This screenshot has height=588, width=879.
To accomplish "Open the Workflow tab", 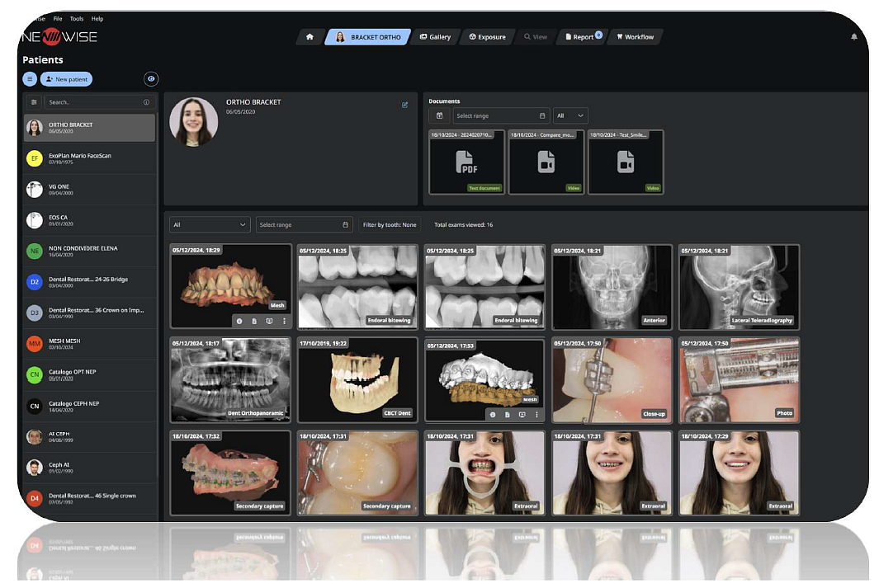I will 635,37.
